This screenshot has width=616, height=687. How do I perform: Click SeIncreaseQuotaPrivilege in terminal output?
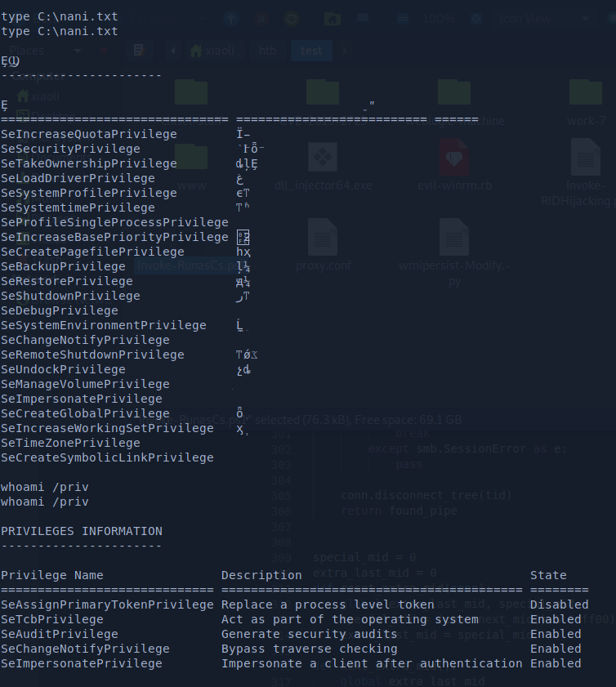click(89, 134)
